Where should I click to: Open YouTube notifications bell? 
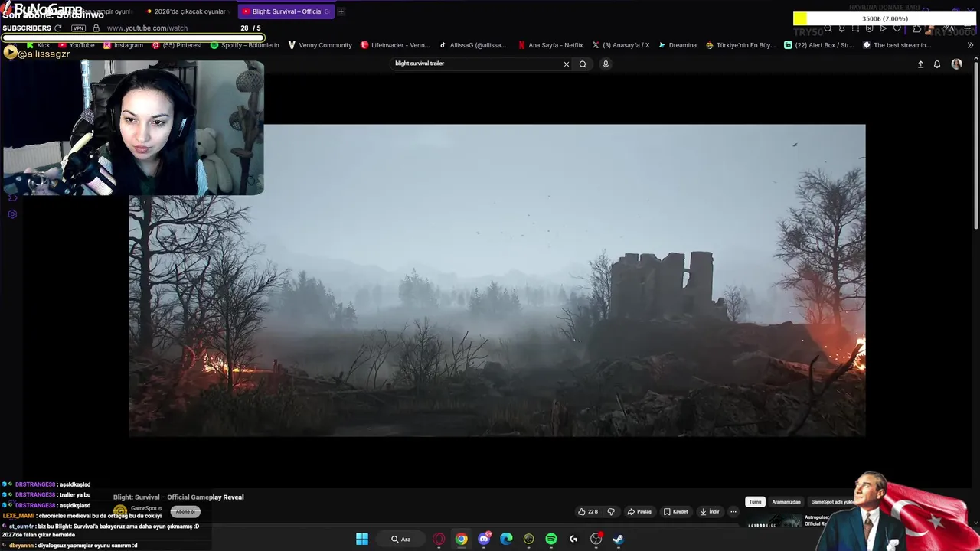coord(937,64)
